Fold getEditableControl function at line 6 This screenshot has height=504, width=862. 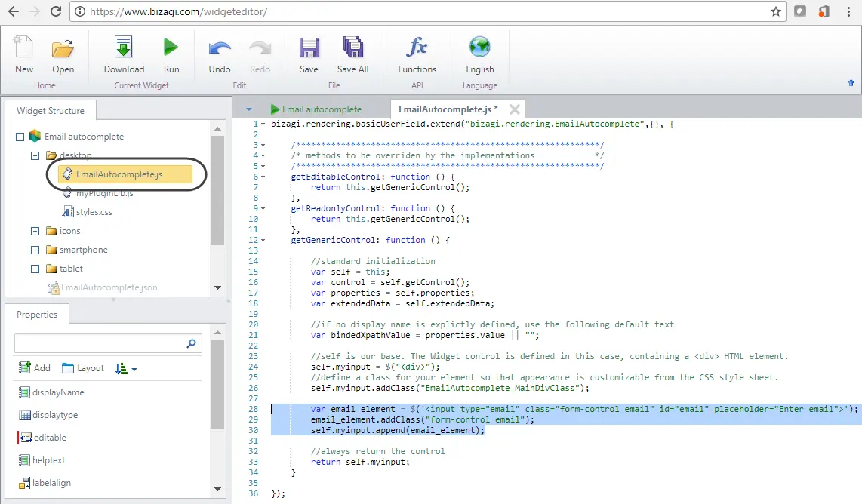(263, 177)
